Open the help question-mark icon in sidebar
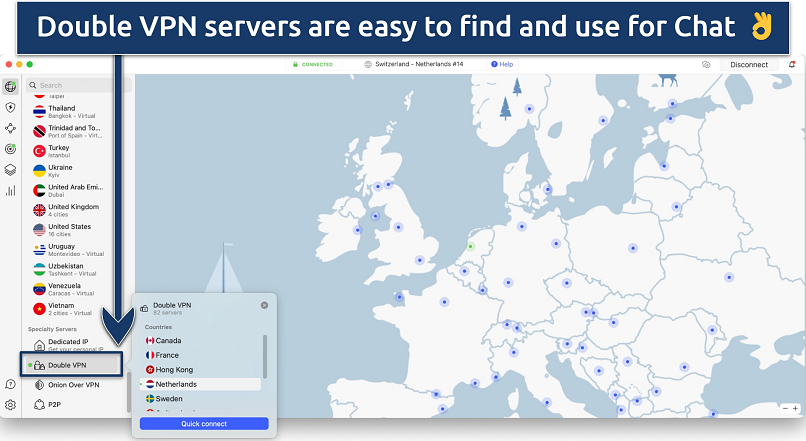 [10, 384]
